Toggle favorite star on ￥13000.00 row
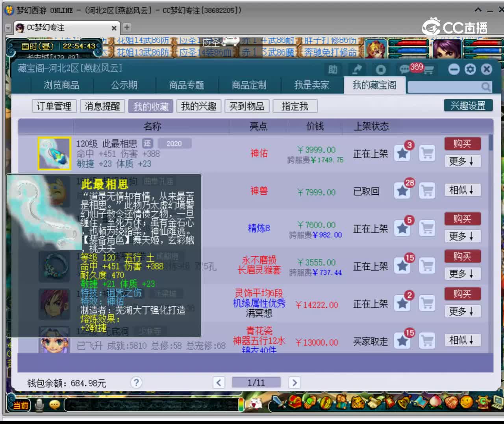 (x=402, y=341)
